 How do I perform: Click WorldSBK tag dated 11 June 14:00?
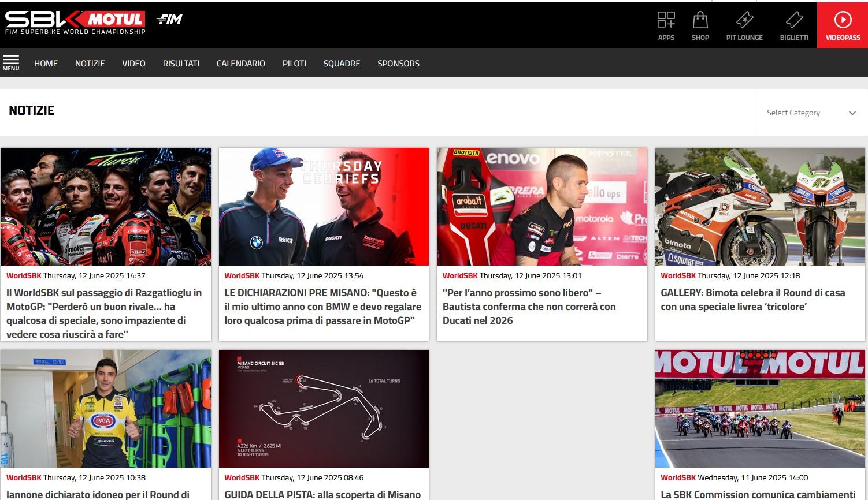678,478
